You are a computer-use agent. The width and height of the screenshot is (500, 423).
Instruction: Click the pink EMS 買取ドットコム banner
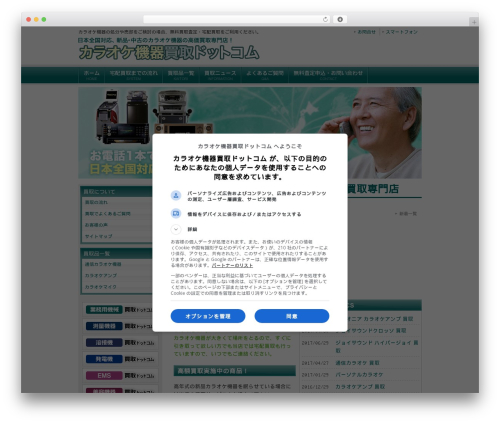click(120, 376)
